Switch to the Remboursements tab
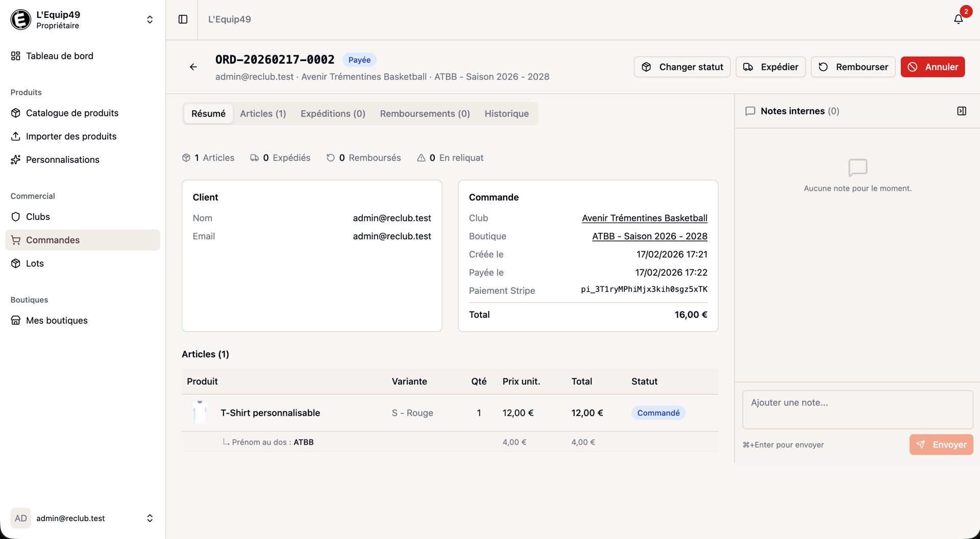 tap(424, 113)
